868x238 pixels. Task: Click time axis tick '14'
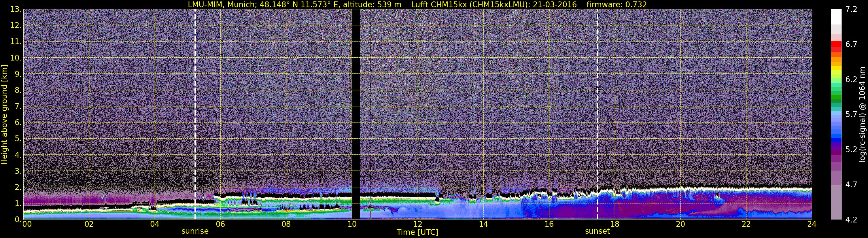[x=483, y=224]
